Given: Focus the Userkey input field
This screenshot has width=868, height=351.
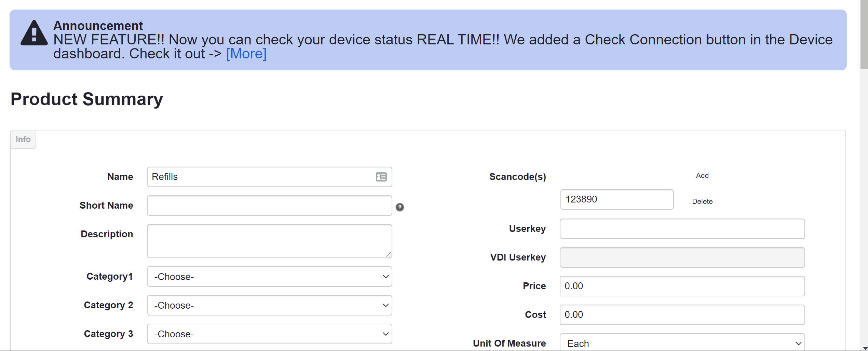Looking at the screenshot, I should click(x=682, y=229).
